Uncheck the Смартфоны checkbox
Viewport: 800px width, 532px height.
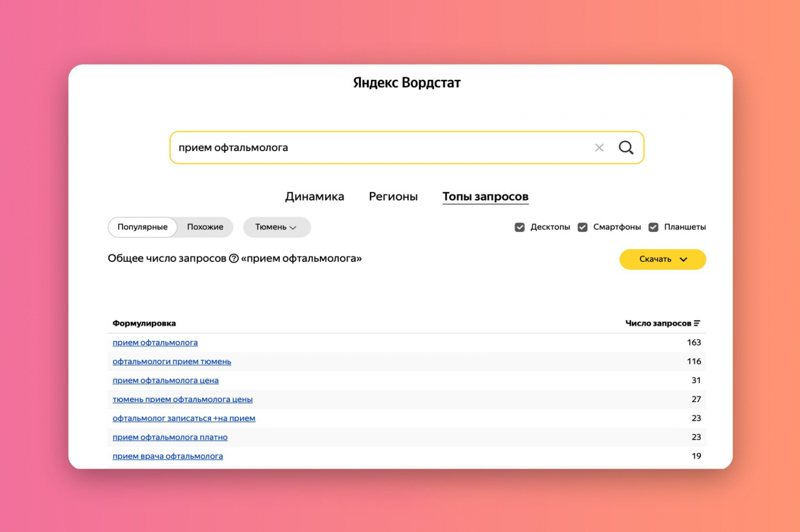pos(582,227)
